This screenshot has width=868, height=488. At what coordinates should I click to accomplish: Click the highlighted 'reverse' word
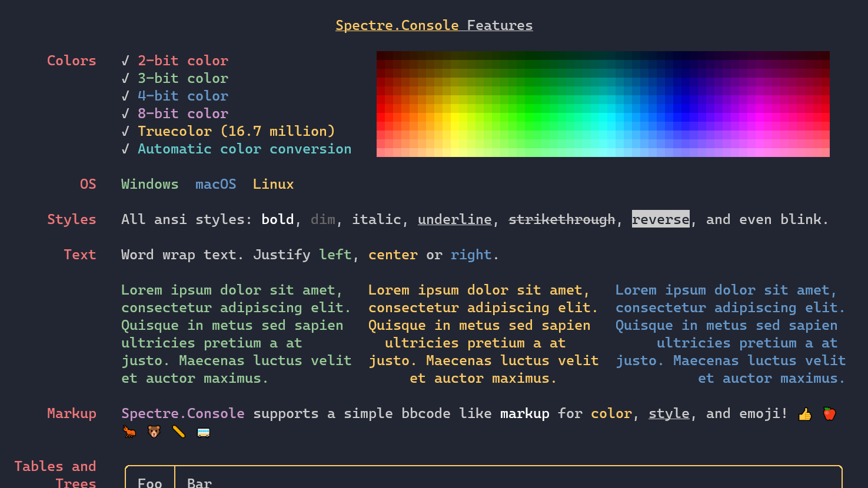661,219
